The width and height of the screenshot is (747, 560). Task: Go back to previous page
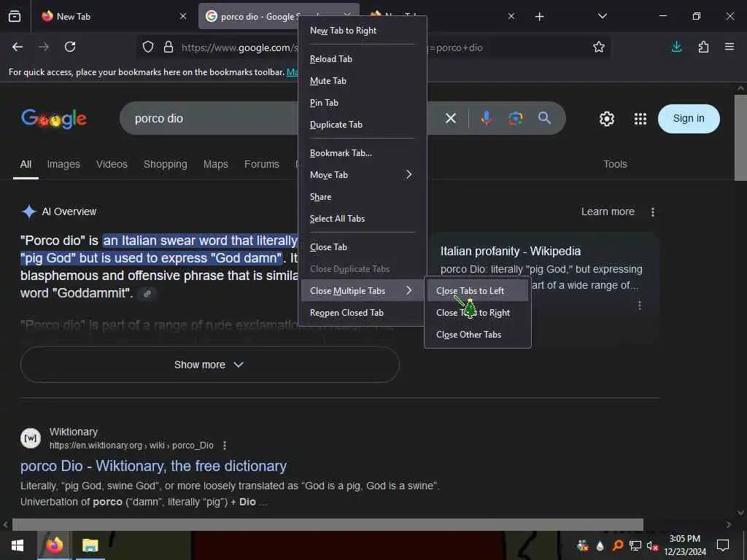18,47
